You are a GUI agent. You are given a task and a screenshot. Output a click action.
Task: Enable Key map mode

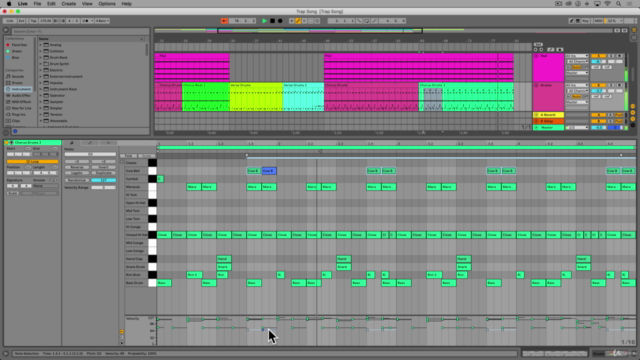[x=585, y=21]
